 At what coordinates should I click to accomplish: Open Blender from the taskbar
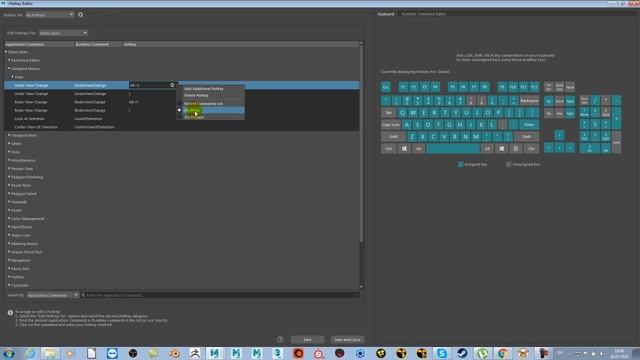pos(174,353)
